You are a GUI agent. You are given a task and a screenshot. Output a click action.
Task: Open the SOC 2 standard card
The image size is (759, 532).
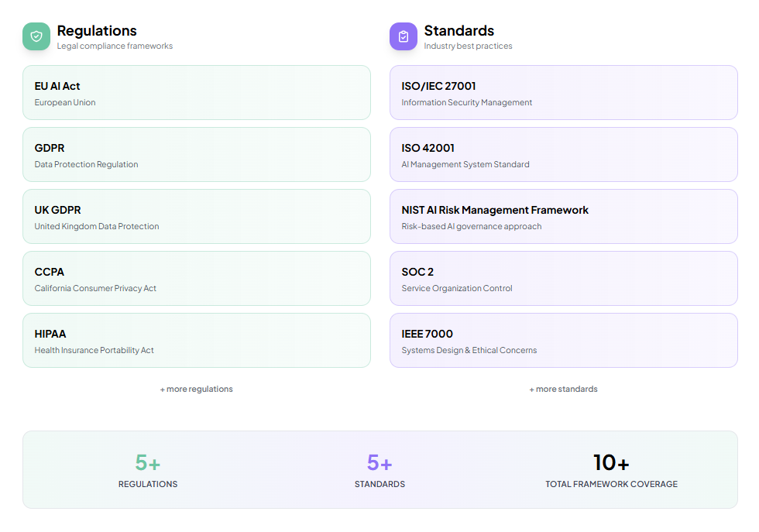pos(563,279)
